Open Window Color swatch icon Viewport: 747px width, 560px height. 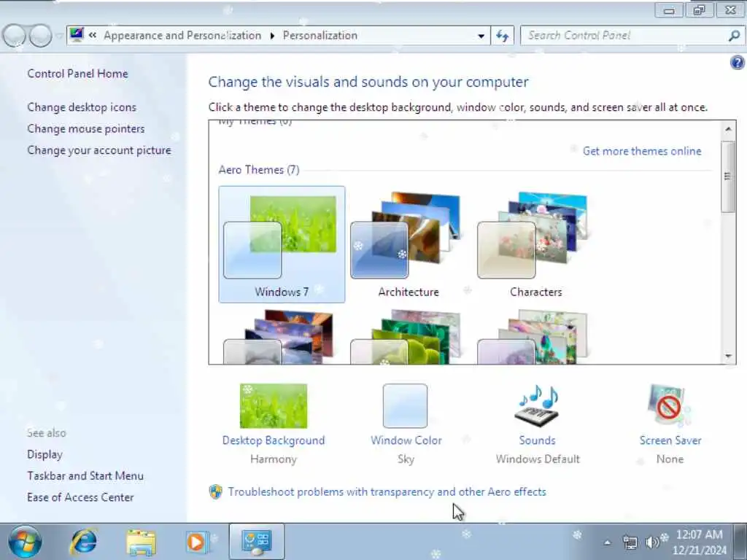(x=405, y=406)
